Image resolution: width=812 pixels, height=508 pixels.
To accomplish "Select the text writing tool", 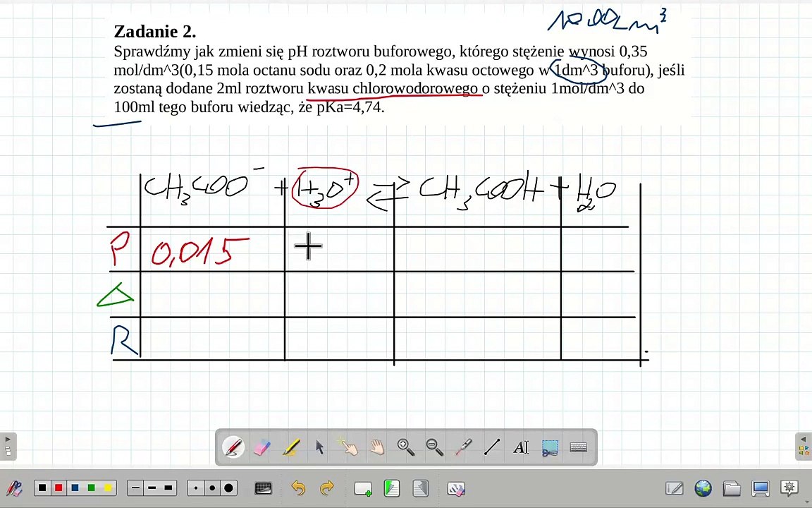I will 521,447.
